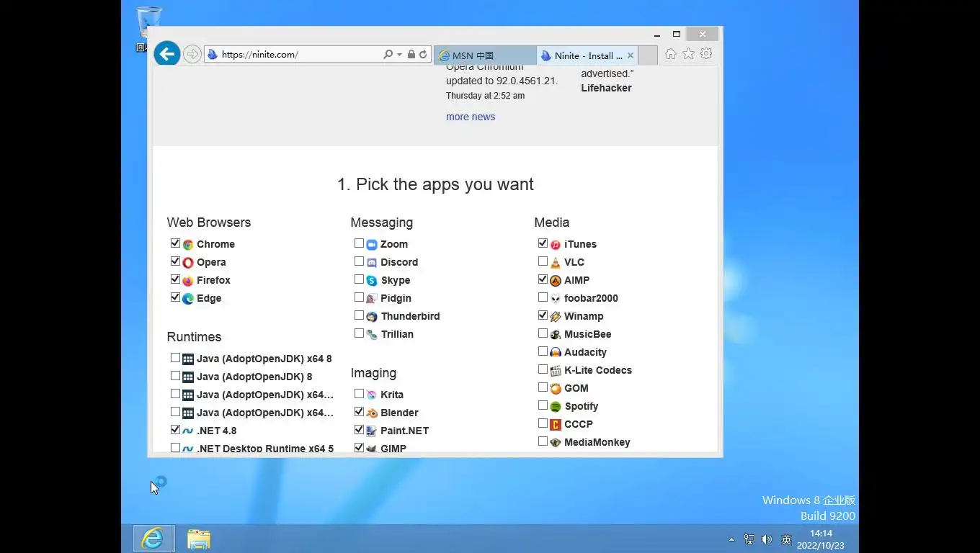Click the iTunes app icon

click(x=556, y=245)
